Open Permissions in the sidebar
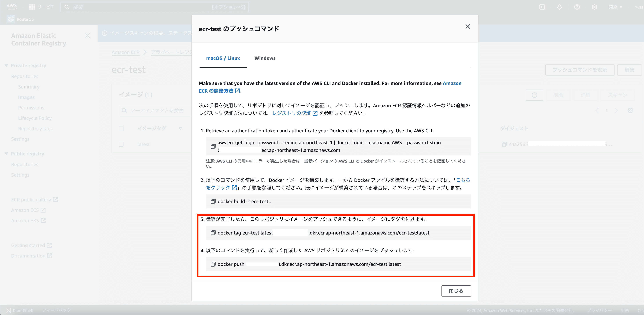This screenshot has width=644, height=315. pos(31,108)
